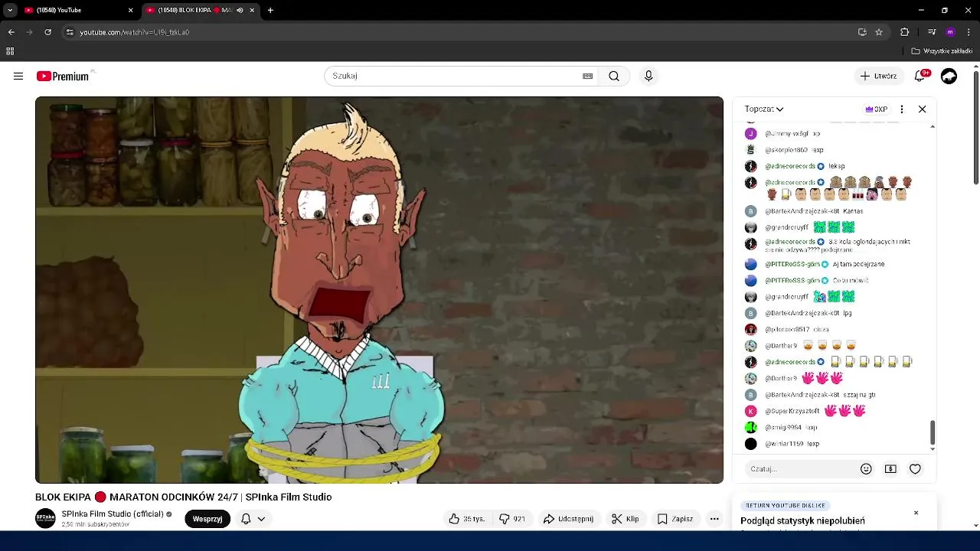The height and width of the screenshot is (551, 980).
Task: Click Udostępnij share button
Action: point(568,519)
